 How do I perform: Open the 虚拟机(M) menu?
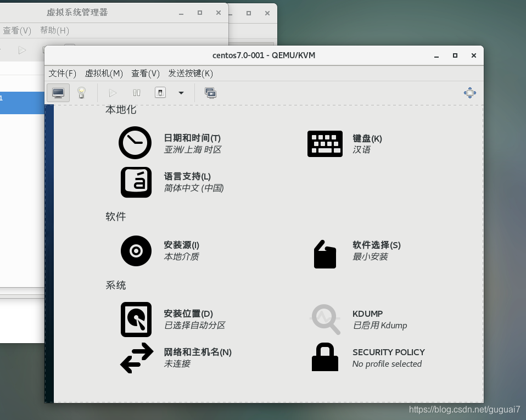104,73
